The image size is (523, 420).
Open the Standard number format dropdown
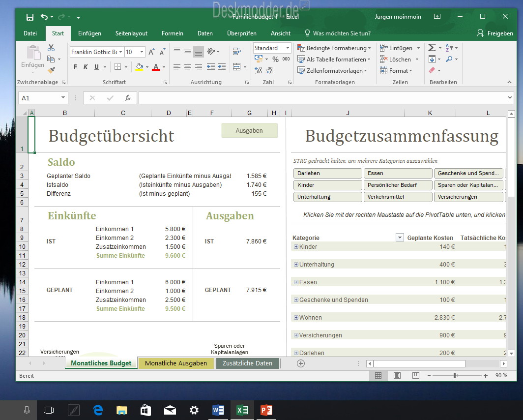[x=288, y=48]
